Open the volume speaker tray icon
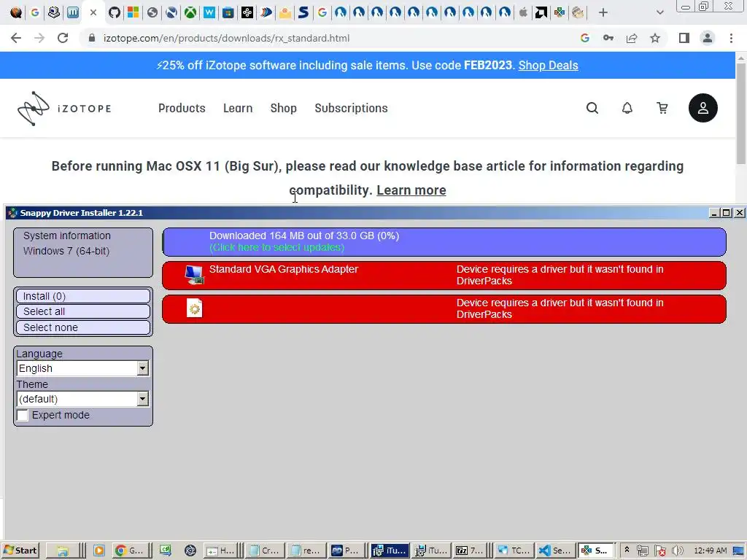This screenshot has height=560, width=747. click(677, 551)
